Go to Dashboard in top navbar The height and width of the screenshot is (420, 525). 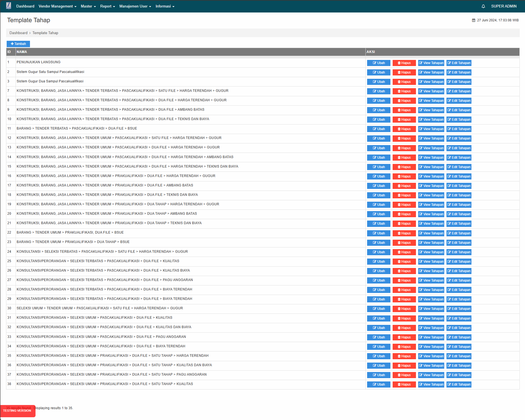point(25,6)
